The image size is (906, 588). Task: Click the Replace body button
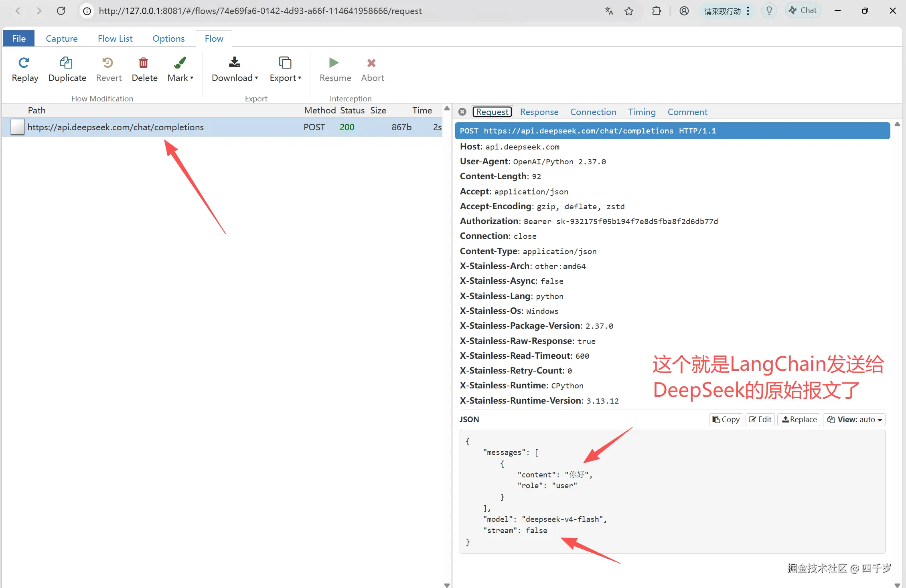799,419
